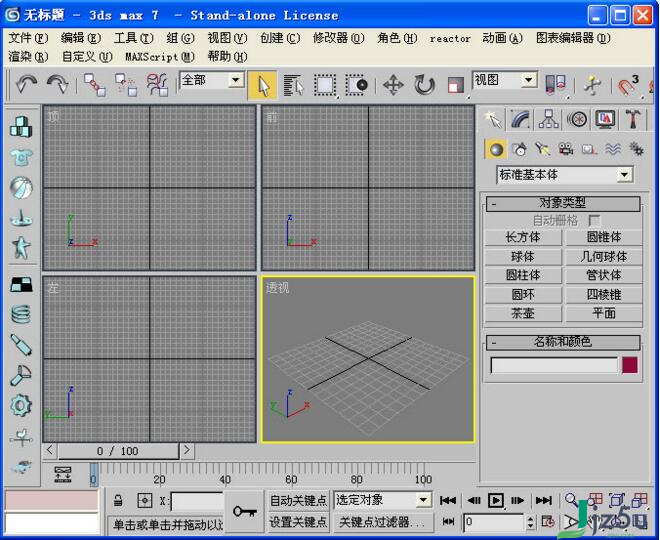Select the Scale tool

pos(455,85)
